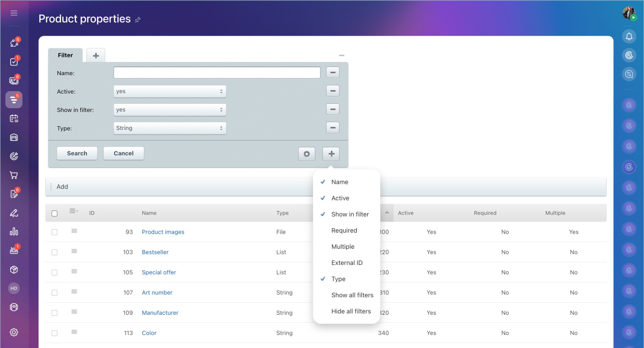Click the pin icon beside page title
The width and height of the screenshot is (644, 348).
click(138, 20)
